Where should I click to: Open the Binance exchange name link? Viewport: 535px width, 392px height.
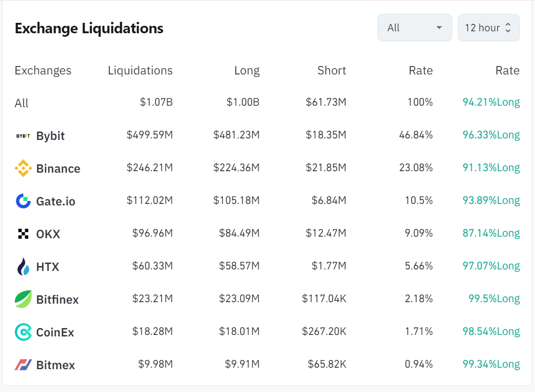pyautogui.click(x=58, y=169)
